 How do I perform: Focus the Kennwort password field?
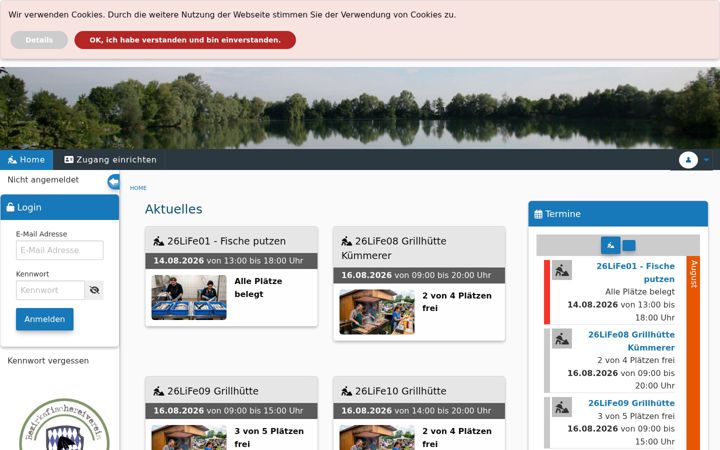pos(51,290)
